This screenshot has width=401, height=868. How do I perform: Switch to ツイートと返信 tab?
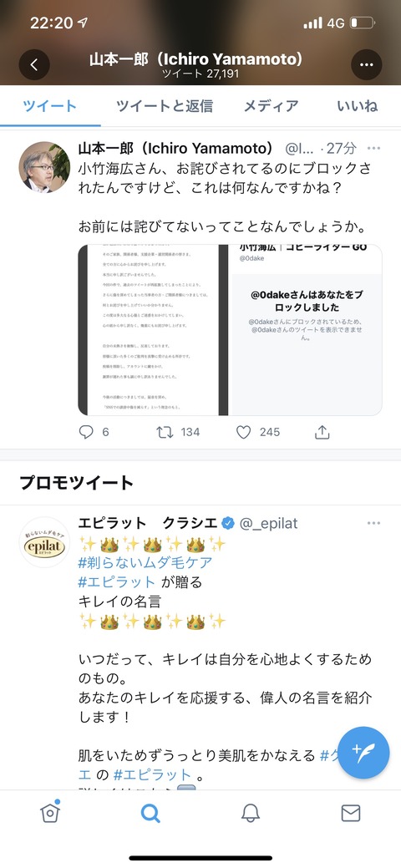tap(165, 106)
